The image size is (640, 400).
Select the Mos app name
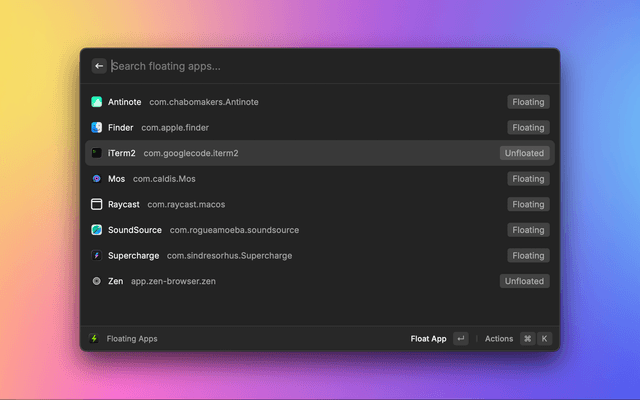(x=116, y=179)
